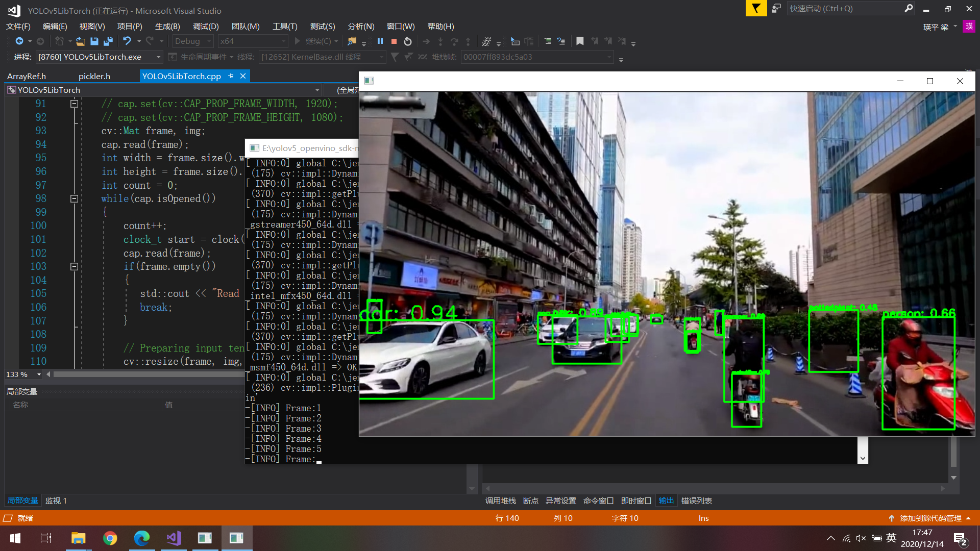This screenshot has width=980, height=551.
Task: Open the x64 platform dropdown
Action: pos(253,41)
